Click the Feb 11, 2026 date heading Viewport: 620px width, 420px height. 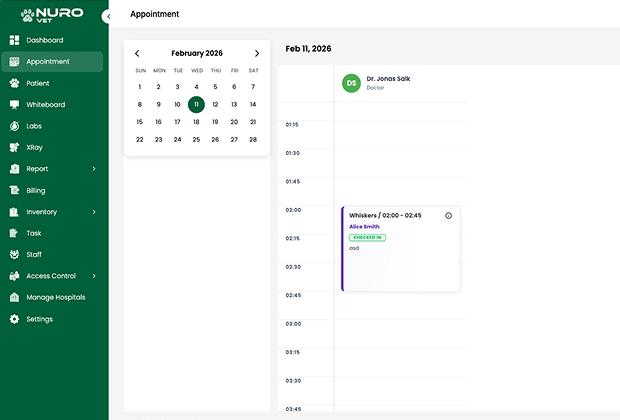click(308, 49)
